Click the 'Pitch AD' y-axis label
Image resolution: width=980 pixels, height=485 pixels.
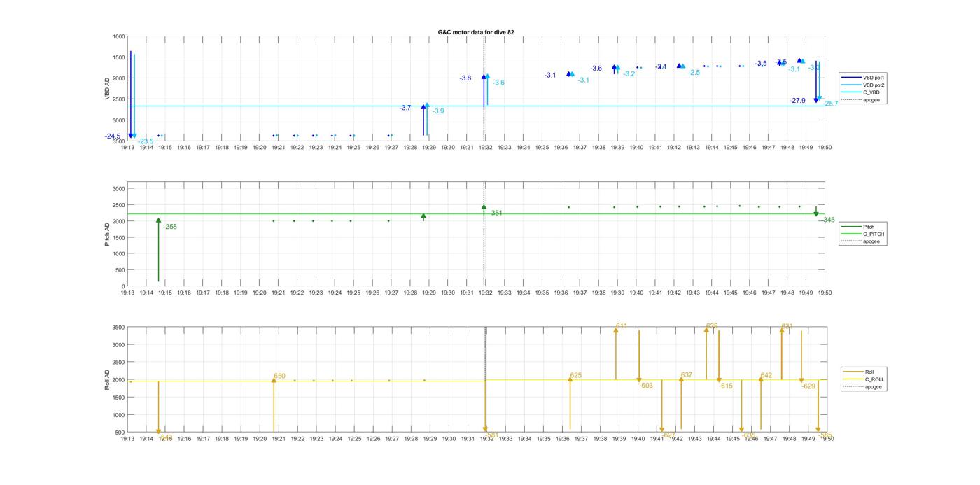(108, 234)
